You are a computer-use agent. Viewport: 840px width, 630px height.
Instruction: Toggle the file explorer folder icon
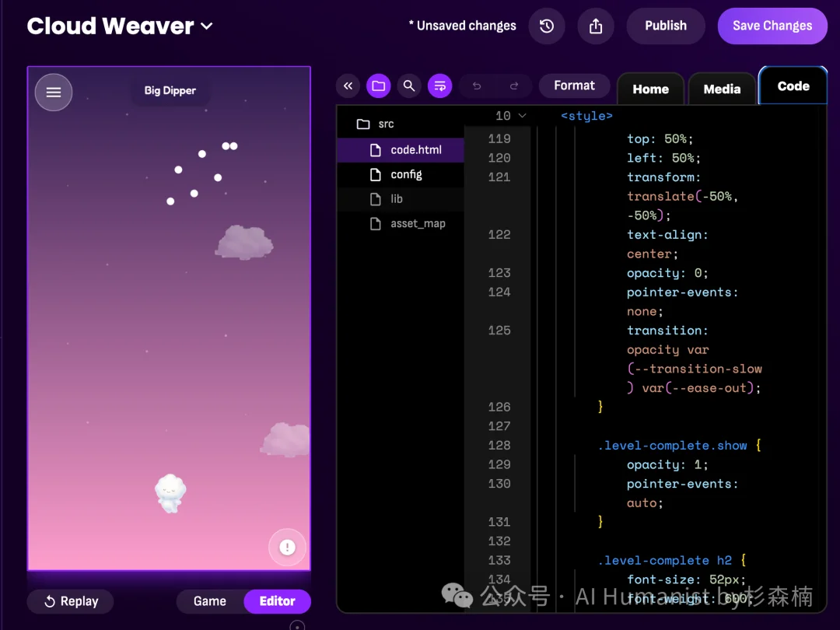tap(379, 86)
